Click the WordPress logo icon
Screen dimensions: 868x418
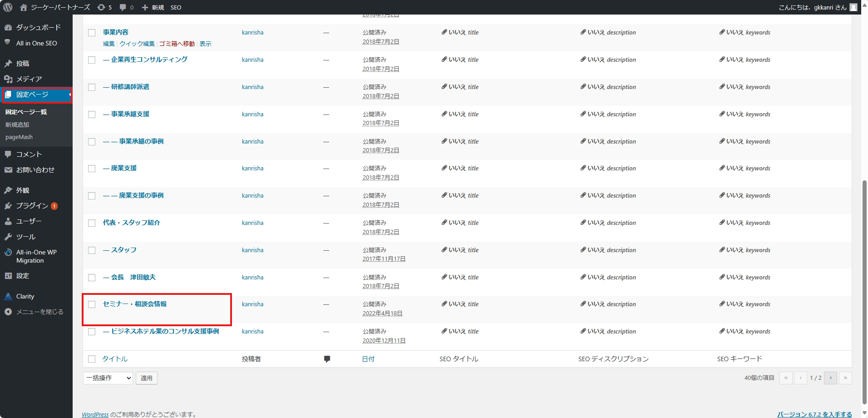(x=8, y=7)
